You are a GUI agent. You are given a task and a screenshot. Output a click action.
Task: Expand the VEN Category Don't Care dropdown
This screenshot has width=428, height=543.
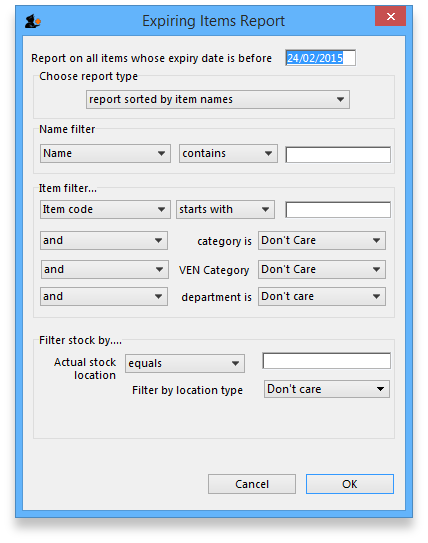(x=322, y=270)
